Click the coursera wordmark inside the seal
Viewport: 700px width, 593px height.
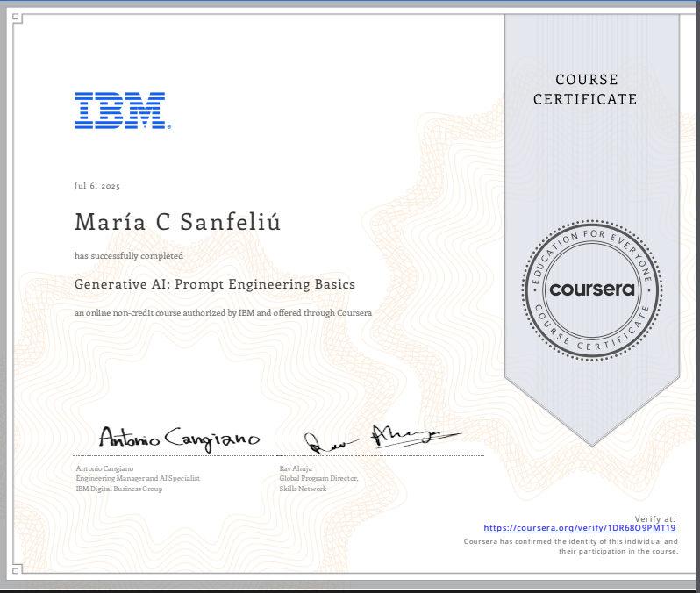tap(591, 289)
